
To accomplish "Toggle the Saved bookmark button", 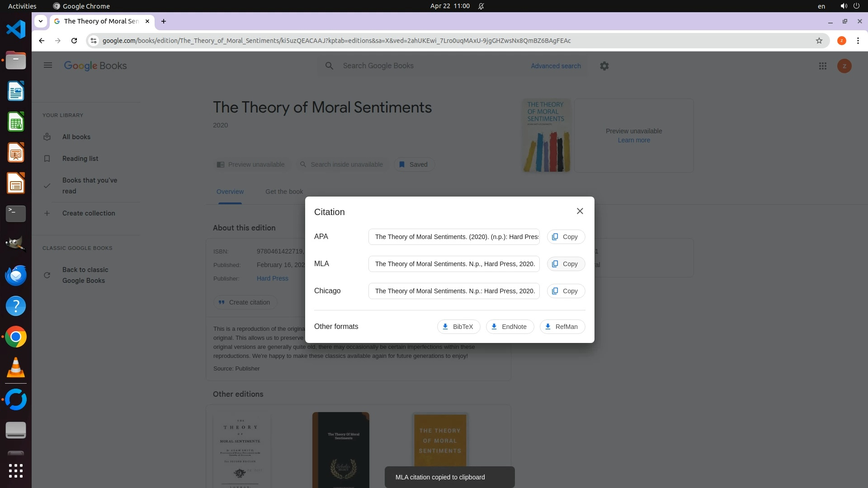I will click(x=414, y=164).
